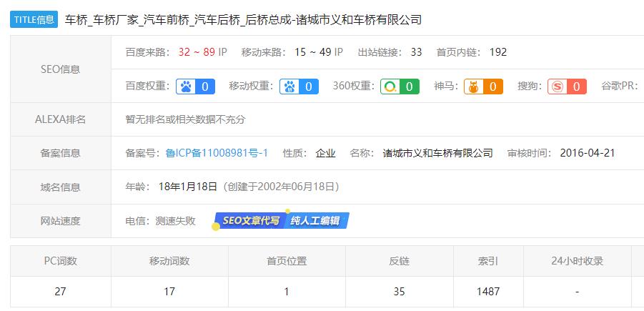
Task: Click the 索引 column header
Action: 488,261
